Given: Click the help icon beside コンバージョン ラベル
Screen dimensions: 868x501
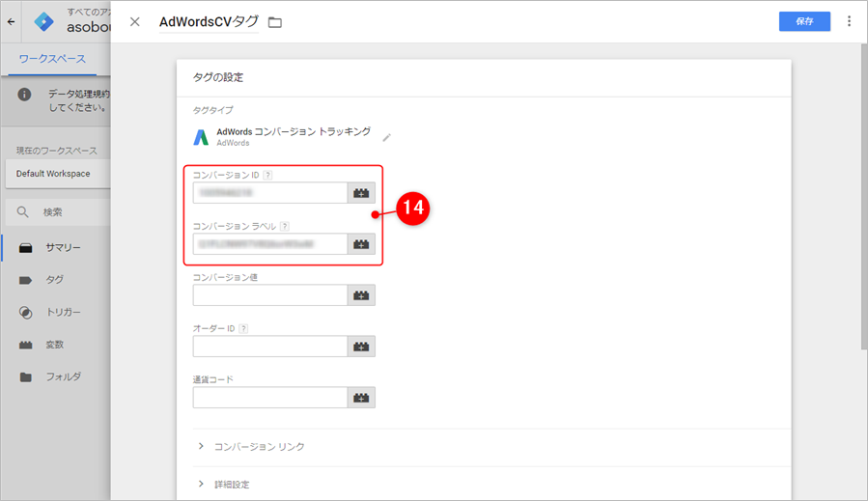Looking at the screenshot, I should point(285,226).
